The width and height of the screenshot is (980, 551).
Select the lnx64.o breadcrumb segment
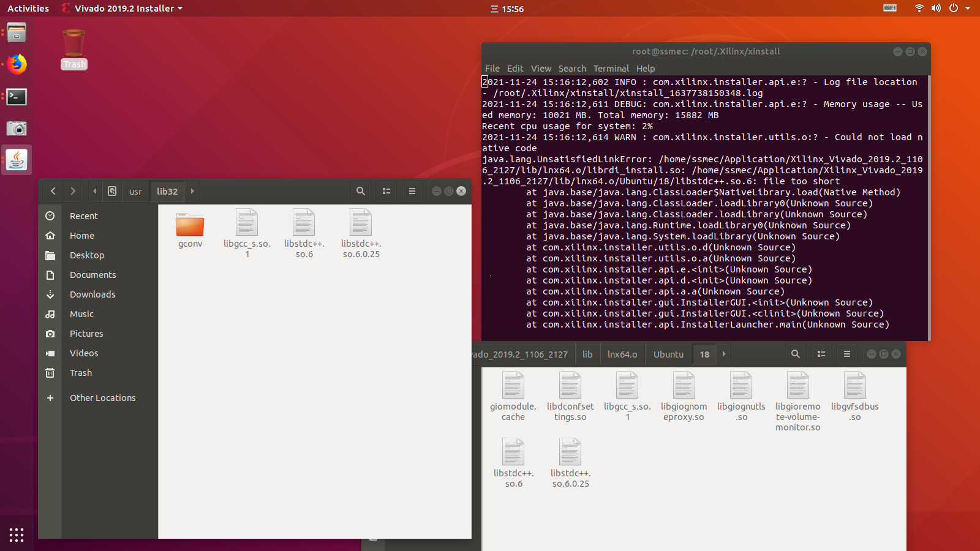(x=622, y=354)
